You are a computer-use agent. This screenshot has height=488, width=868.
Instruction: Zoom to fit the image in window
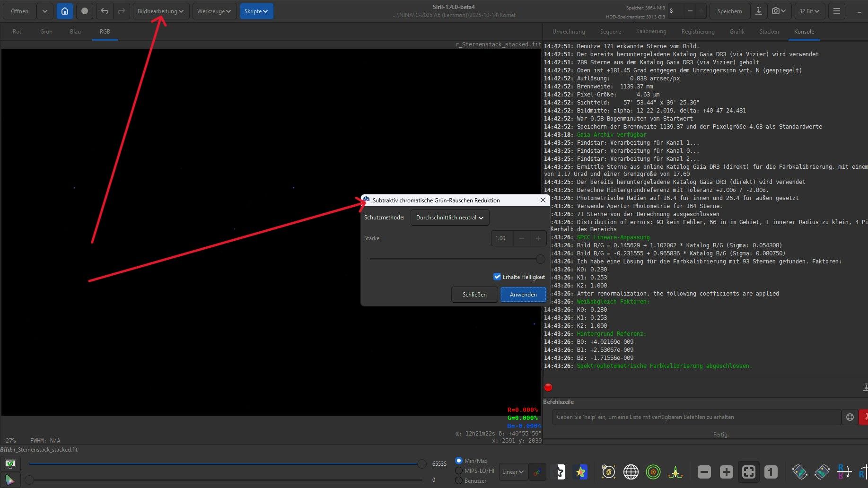(748, 471)
